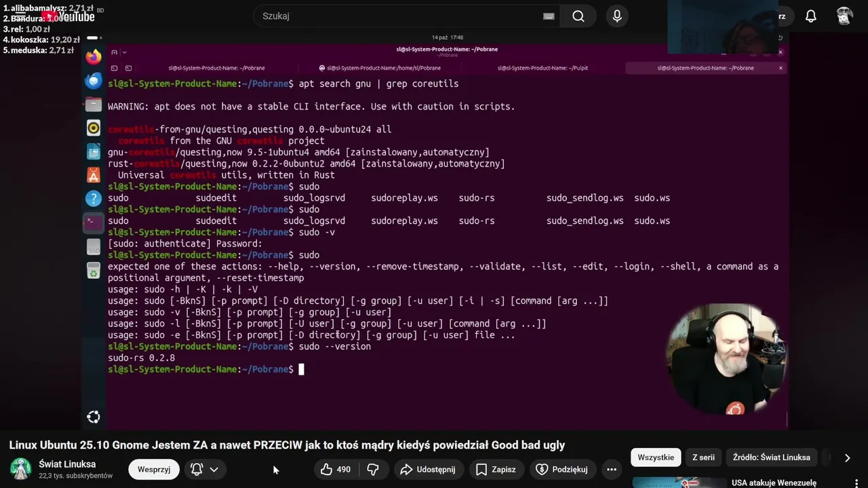Image resolution: width=868 pixels, height=488 pixels.
Task: Open the Ubuntu App Center dock icon
Action: [x=94, y=175]
